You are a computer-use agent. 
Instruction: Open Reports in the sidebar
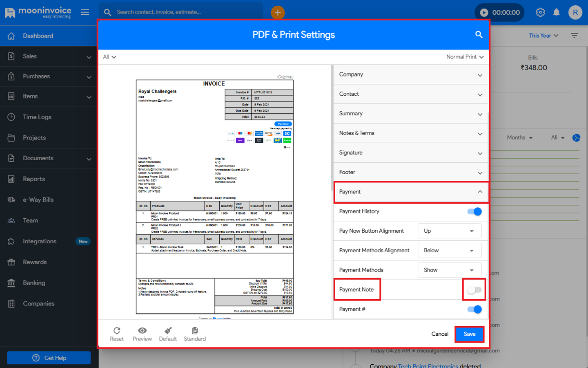pos(34,179)
